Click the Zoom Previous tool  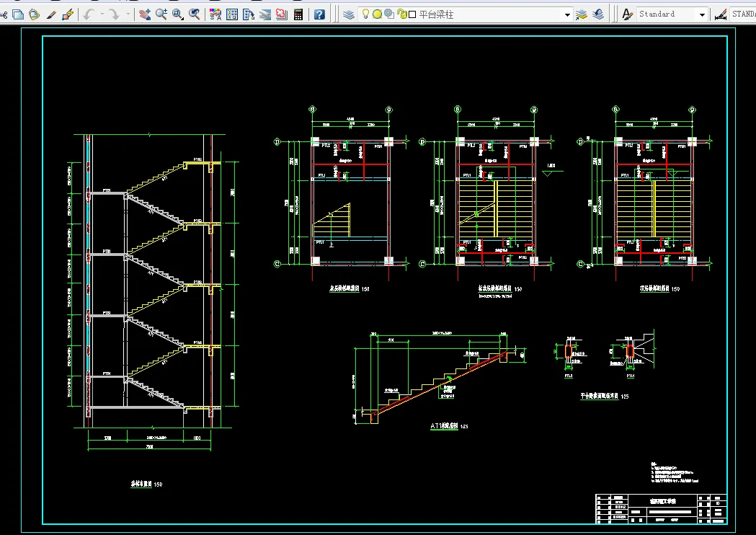click(195, 14)
